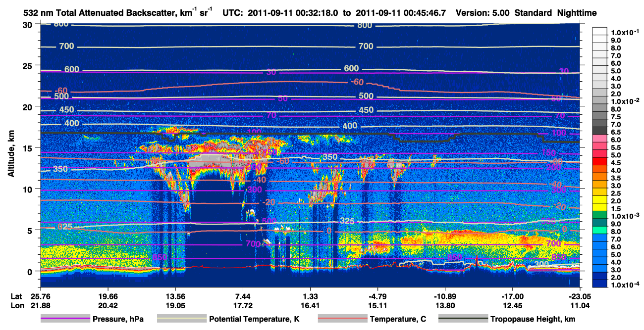Select the 'Temperature, C' legend label

(x=398, y=319)
